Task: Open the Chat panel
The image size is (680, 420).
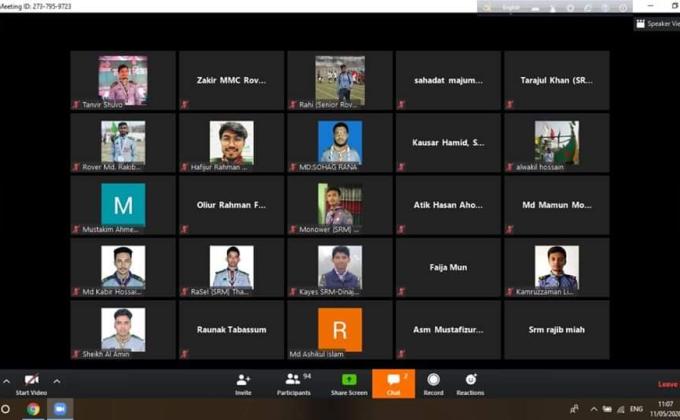Action: coord(393,383)
